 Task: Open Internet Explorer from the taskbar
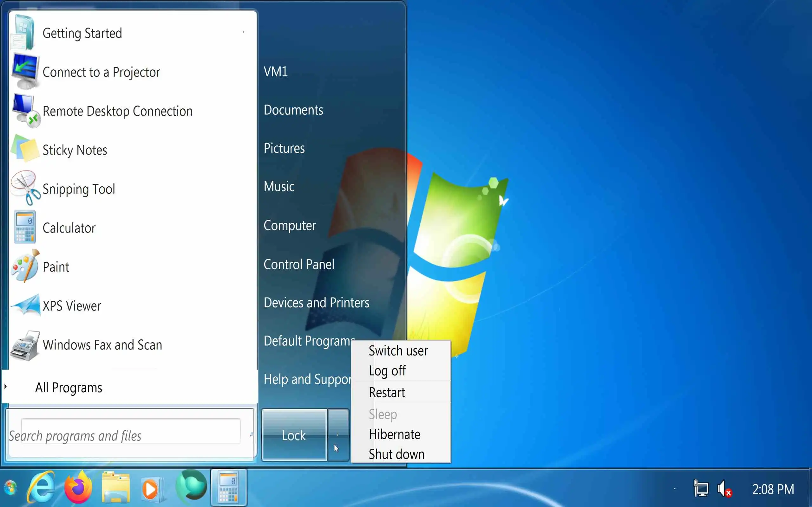click(x=42, y=488)
